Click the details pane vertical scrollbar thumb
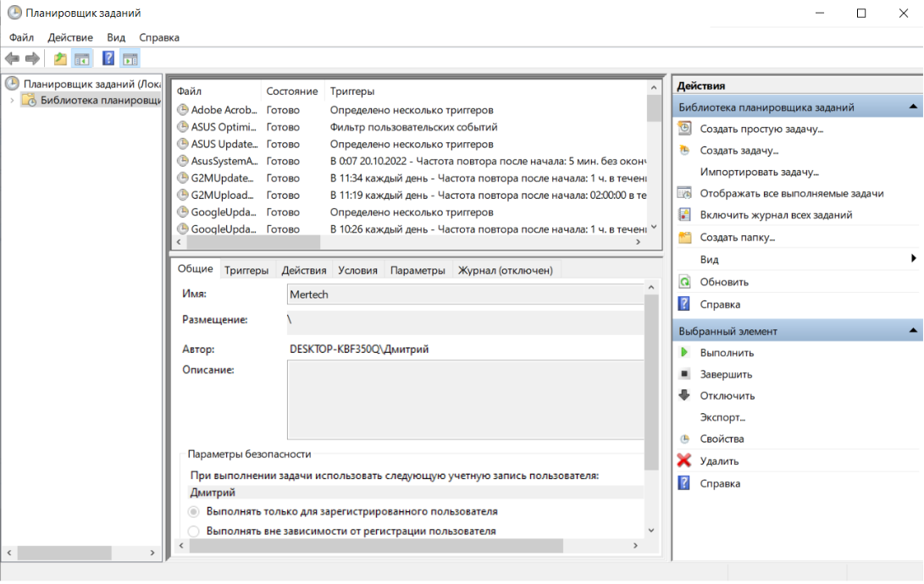Screen dimensions: 924x584 [651, 382]
